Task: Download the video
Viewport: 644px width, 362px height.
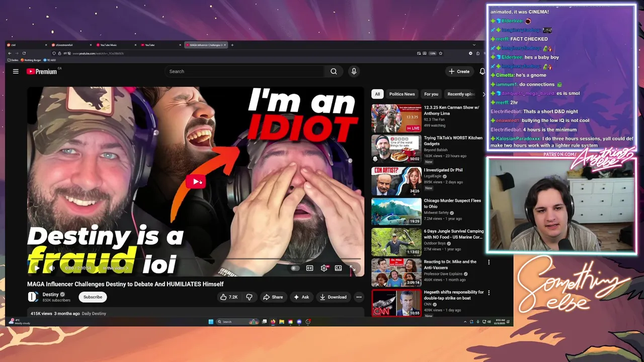Action: tap(333, 297)
